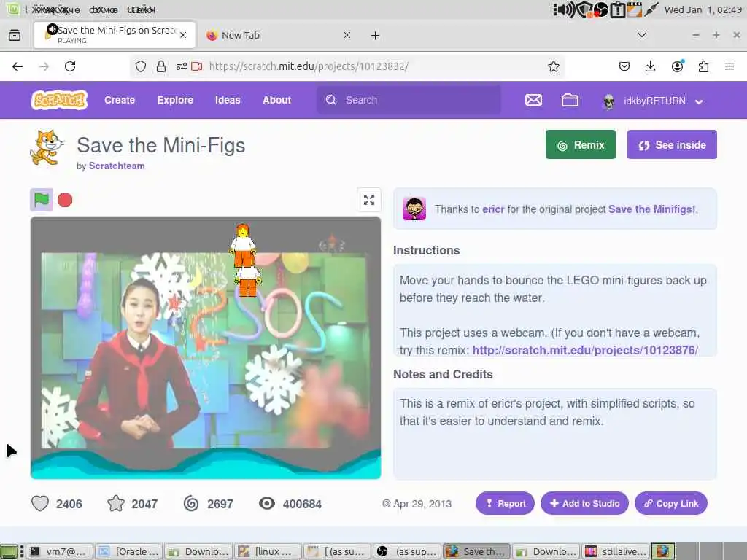The width and height of the screenshot is (747, 560).
Task: Open the Firefox View button beside the tabs
Action: [x=15, y=35]
